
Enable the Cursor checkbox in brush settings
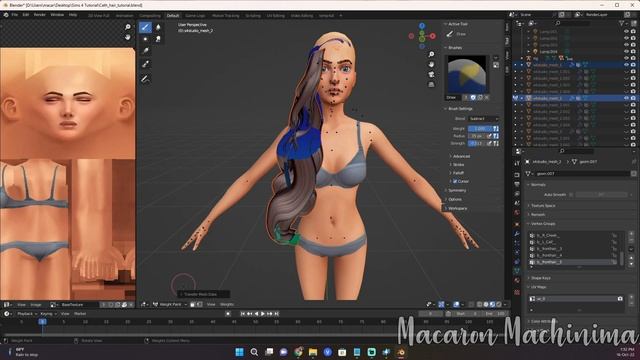(455, 181)
